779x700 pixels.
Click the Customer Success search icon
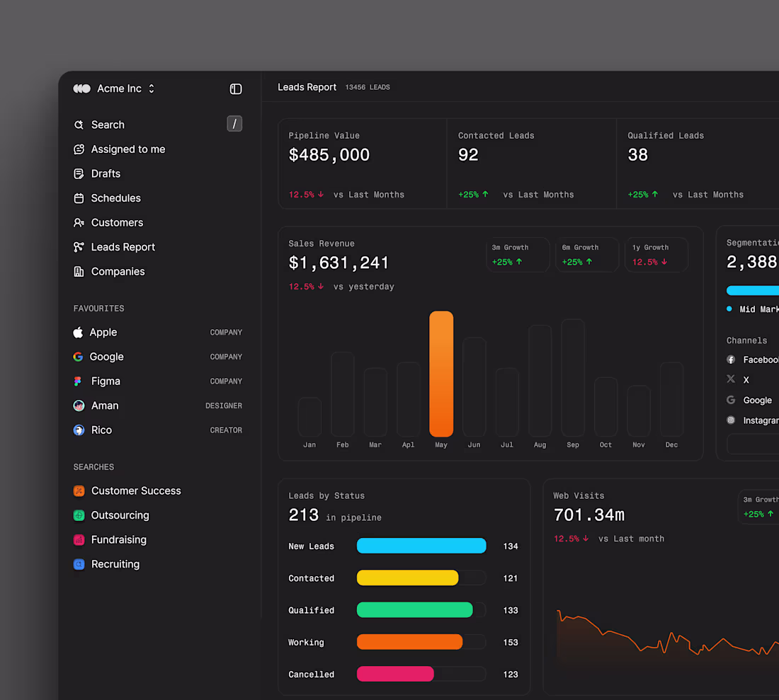coord(78,490)
